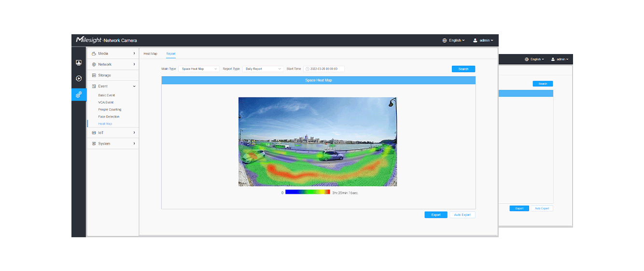Select the Settings gears icon in left sidebar
This screenshot has height=271, width=644.
79,95
